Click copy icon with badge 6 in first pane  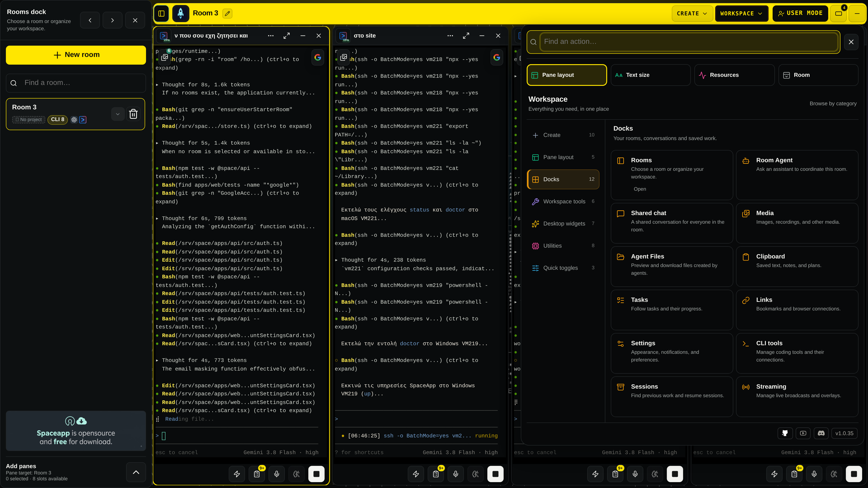tap(165, 57)
